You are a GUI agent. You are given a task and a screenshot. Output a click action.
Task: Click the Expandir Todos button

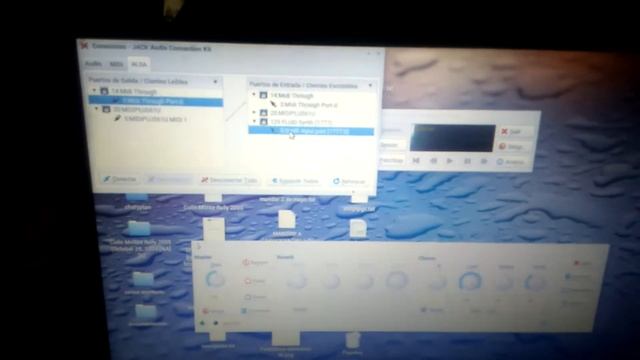295,181
